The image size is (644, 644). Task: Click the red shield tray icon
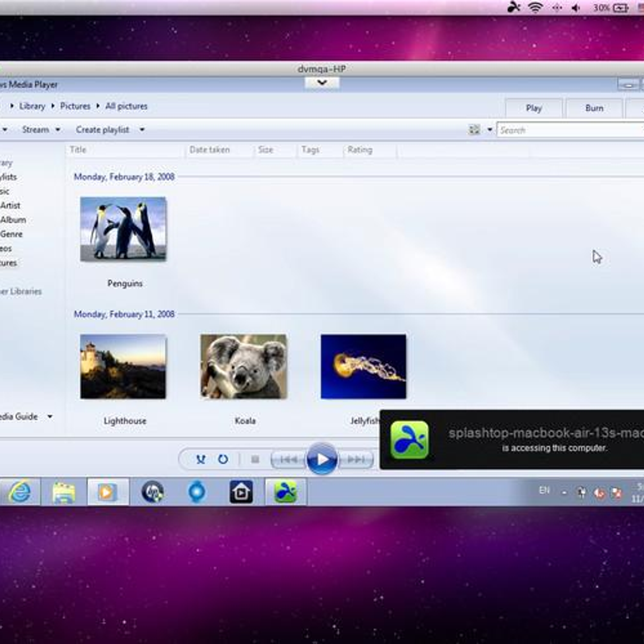pyautogui.click(x=599, y=492)
